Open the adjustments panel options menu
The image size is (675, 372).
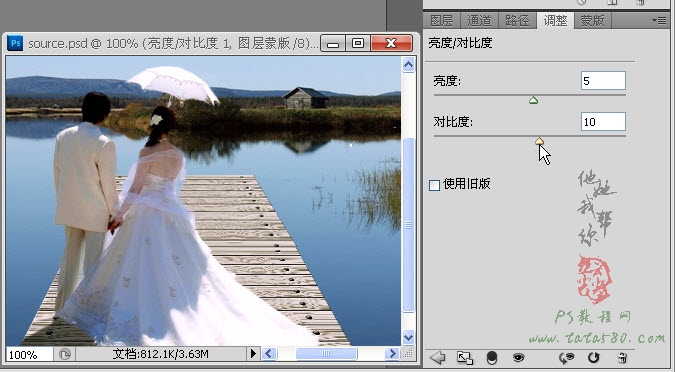point(659,20)
